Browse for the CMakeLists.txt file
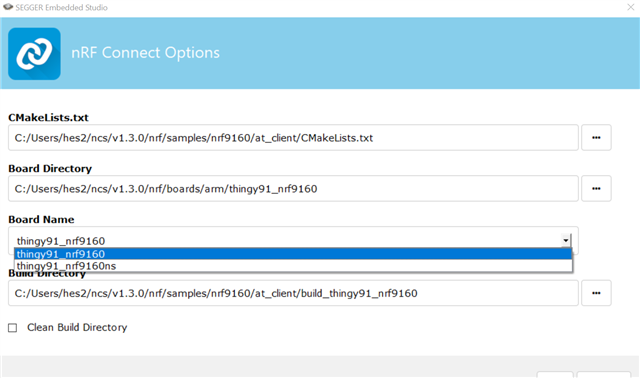640x378 pixels. pyautogui.click(x=596, y=138)
